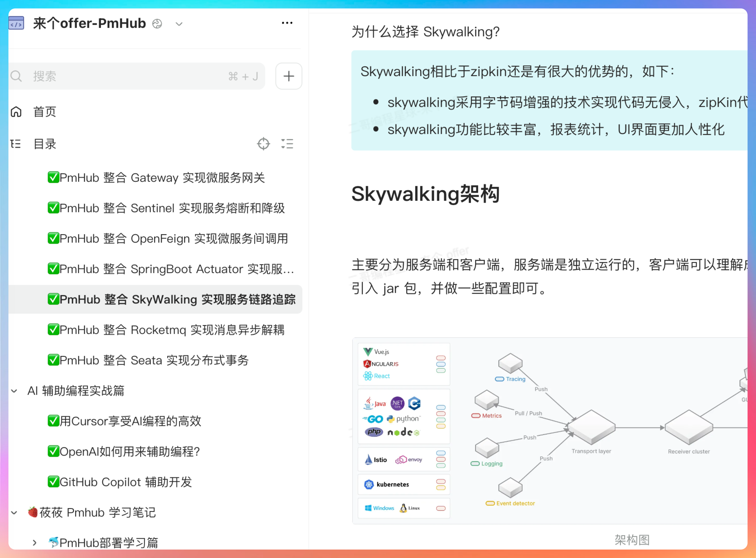Select the 目录 catalog tab

coord(45,144)
